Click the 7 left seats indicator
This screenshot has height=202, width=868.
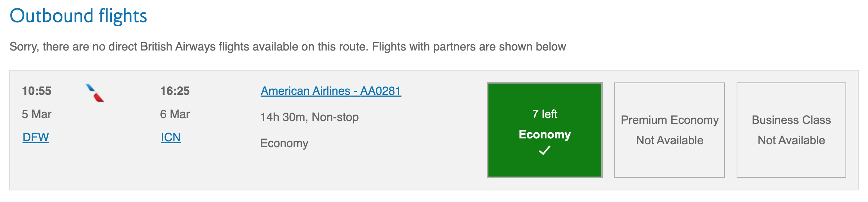coord(545,114)
